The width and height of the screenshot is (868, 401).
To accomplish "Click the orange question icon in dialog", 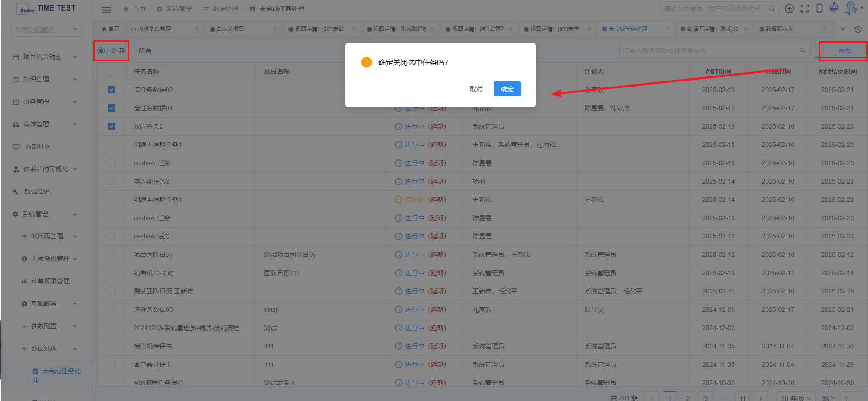I will point(367,62).
